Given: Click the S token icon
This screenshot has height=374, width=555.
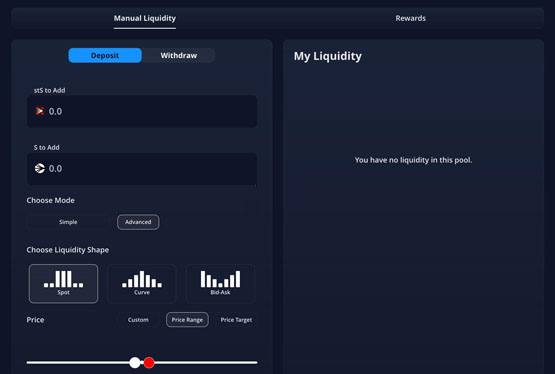Looking at the screenshot, I should click(x=40, y=168).
